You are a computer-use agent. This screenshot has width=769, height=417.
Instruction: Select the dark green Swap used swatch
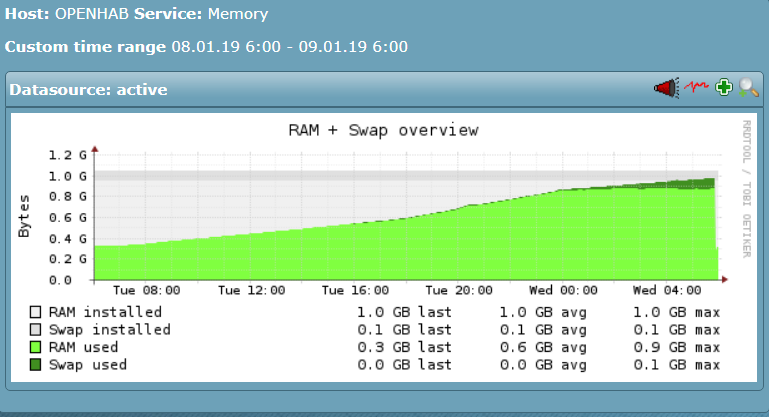click(x=36, y=366)
